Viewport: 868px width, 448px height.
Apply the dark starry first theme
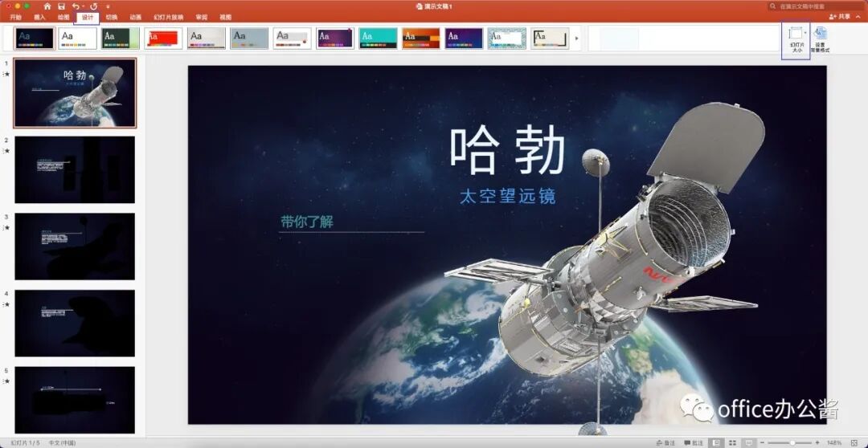coord(35,39)
